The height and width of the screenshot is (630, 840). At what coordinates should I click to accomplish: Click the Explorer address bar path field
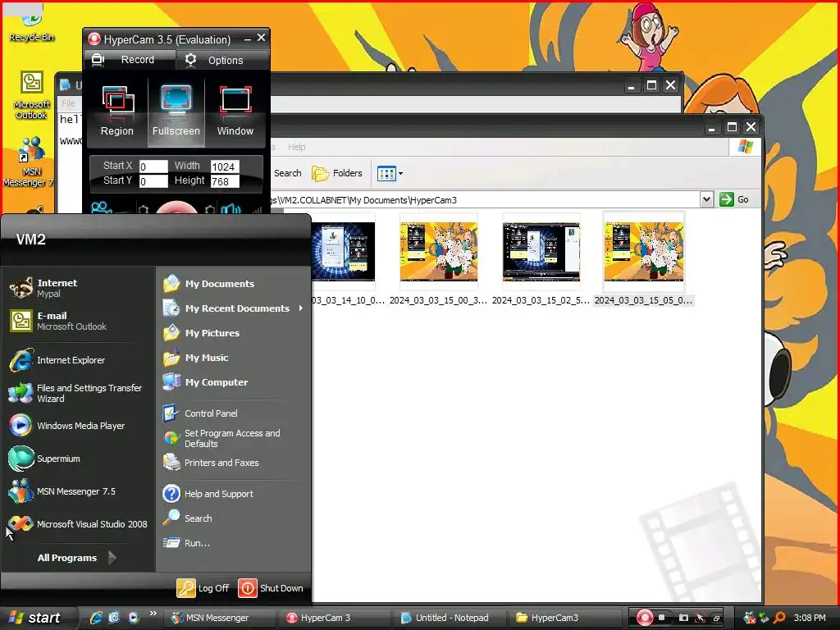pyautogui.click(x=485, y=200)
